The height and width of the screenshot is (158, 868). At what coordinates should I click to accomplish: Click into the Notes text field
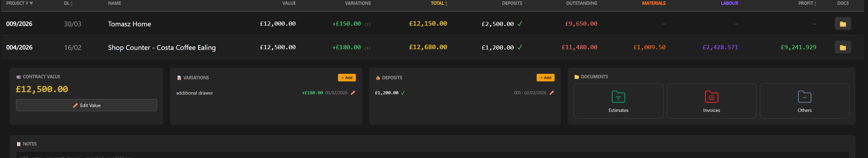pos(432,155)
